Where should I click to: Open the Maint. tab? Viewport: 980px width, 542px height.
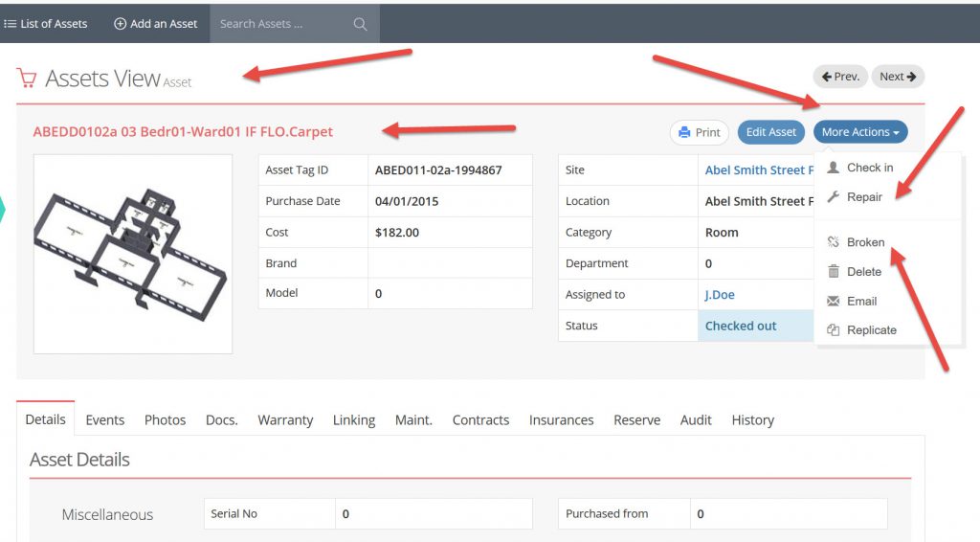click(x=413, y=420)
